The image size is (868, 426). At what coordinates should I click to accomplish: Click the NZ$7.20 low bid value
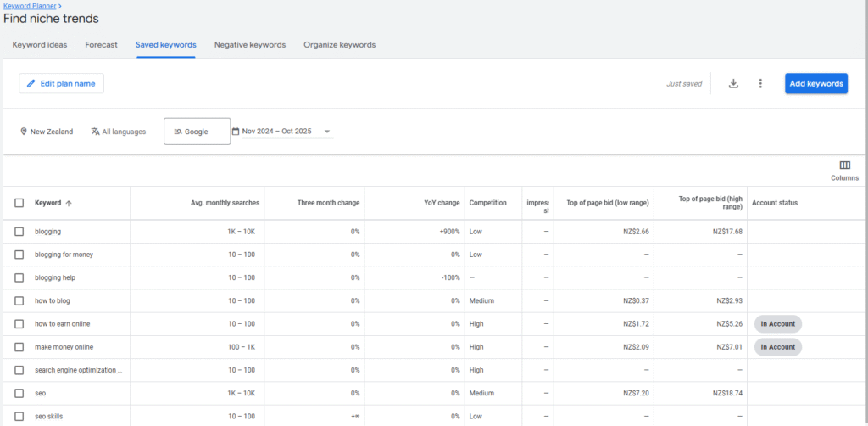(636, 393)
